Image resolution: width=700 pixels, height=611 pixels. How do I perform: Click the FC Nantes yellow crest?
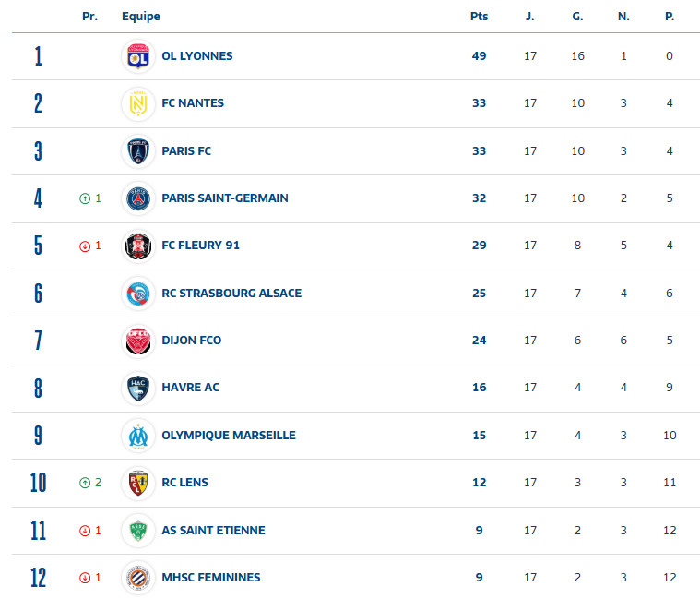pyautogui.click(x=138, y=103)
